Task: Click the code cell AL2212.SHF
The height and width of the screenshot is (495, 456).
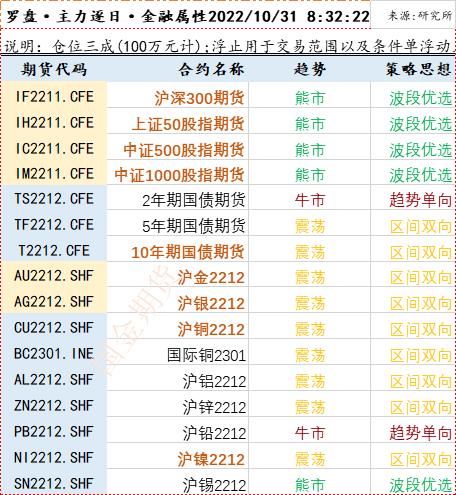Action: click(x=54, y=380)
